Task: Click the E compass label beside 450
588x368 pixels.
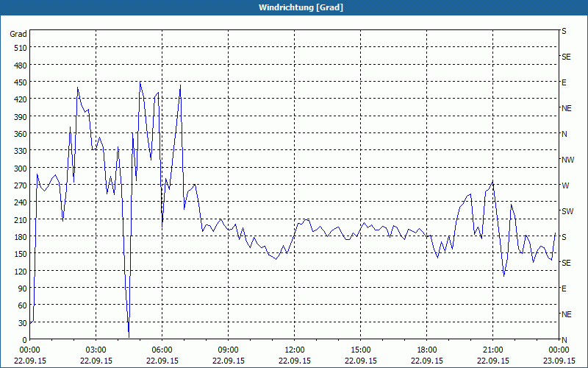Action: [x=564, y=82]
